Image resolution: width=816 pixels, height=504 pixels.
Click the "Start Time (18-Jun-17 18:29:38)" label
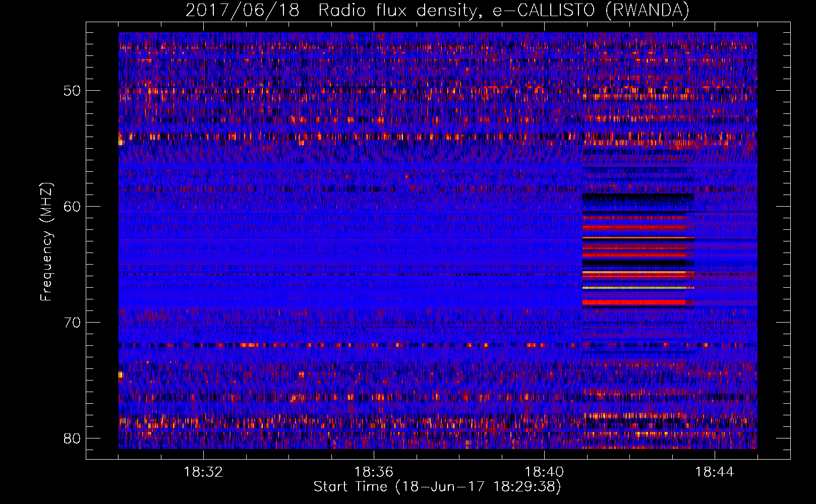(437, 487)
